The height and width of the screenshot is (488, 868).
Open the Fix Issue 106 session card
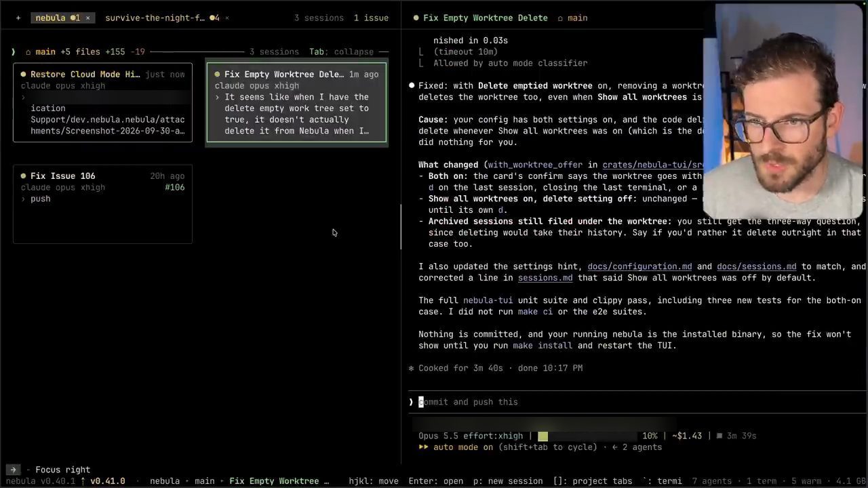(102, 204)
